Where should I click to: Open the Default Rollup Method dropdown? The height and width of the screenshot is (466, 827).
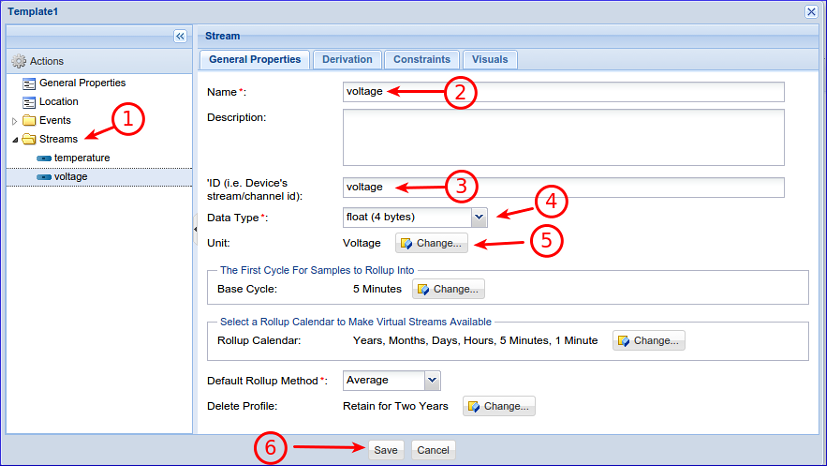(432, 380)
